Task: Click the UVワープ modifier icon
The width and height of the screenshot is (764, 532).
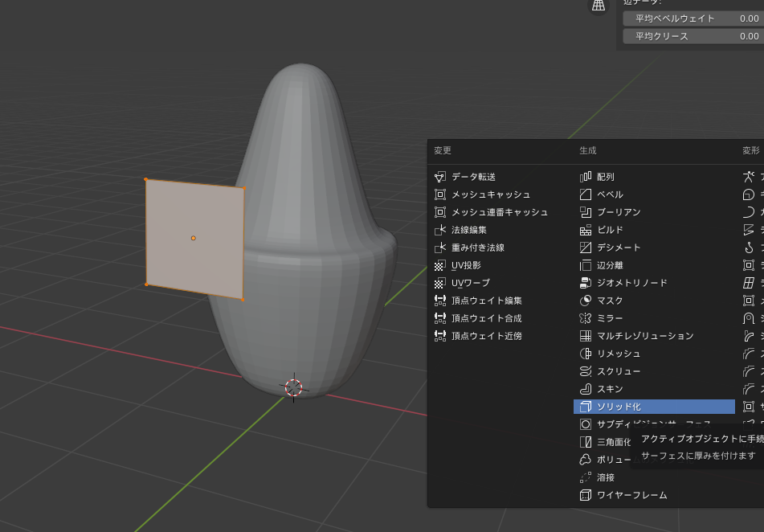Action: pyautogui.click(x=440, y=283)
